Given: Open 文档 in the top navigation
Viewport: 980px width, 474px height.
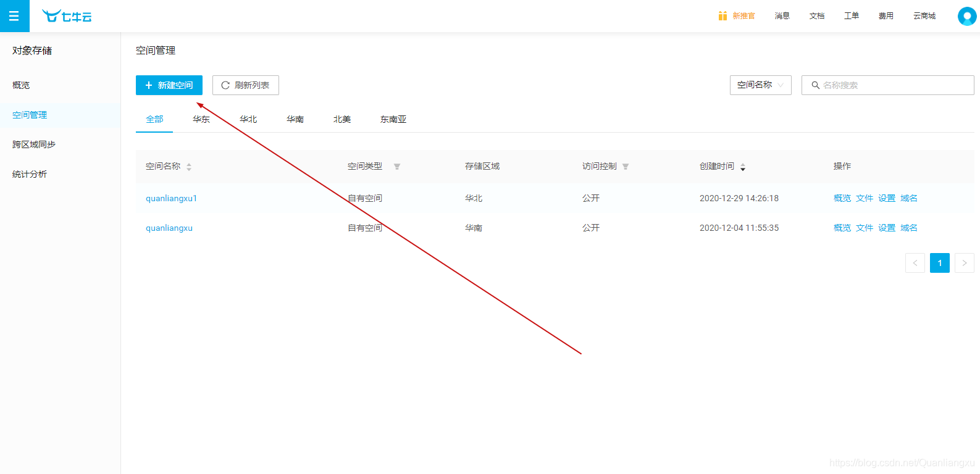Looking at the screenshot, I should [x=817, y=16].
